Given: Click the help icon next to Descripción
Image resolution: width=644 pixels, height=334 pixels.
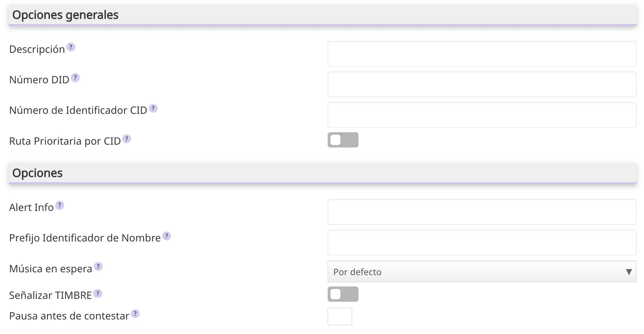Looking at the screenshot, I should tap(71, 47).
